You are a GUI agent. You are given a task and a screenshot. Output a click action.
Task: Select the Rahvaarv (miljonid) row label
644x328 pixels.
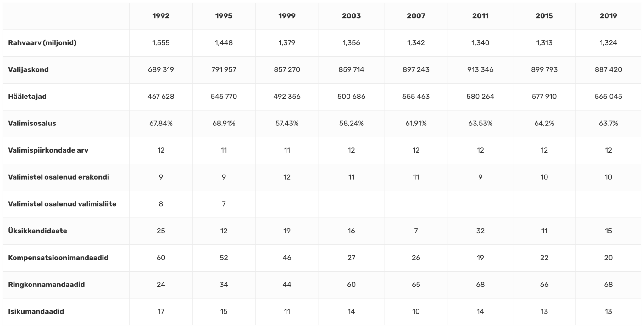click(x=42, y=43)
